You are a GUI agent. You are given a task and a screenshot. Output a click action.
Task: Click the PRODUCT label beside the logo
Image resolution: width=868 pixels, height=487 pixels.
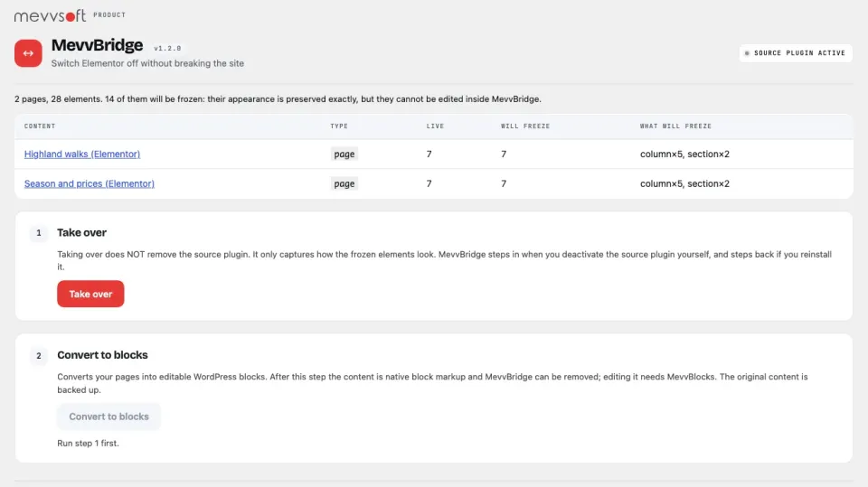tap(109, 15)
